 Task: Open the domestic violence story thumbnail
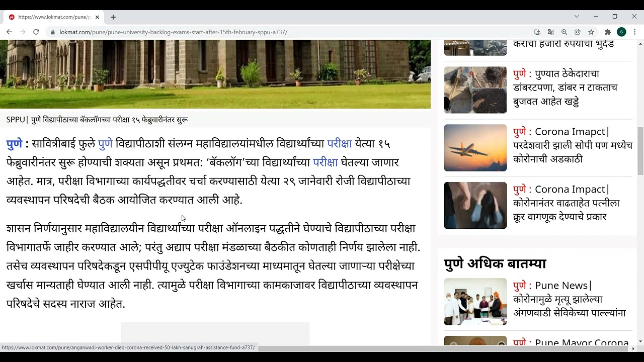pyautogui.click(x=475, y=206)
